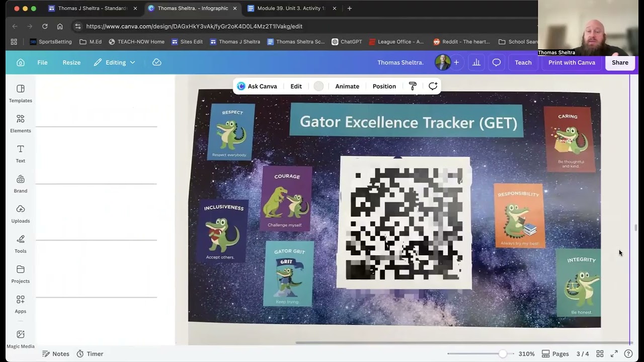The width and height of the screenshot is (644, 362).
Task: Select the Gator Excellence Tracker title text
Action: [x=409, y=122]
